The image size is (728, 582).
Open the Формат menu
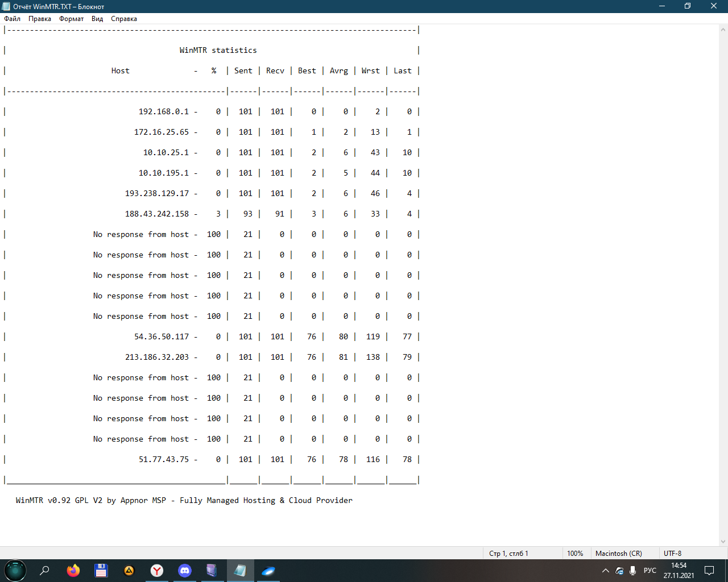coord(71,19)
